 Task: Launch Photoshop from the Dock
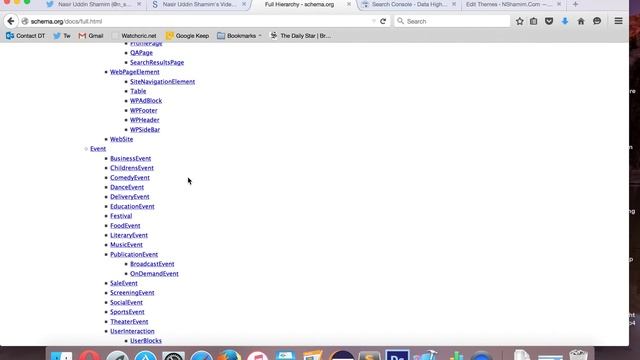397,355
